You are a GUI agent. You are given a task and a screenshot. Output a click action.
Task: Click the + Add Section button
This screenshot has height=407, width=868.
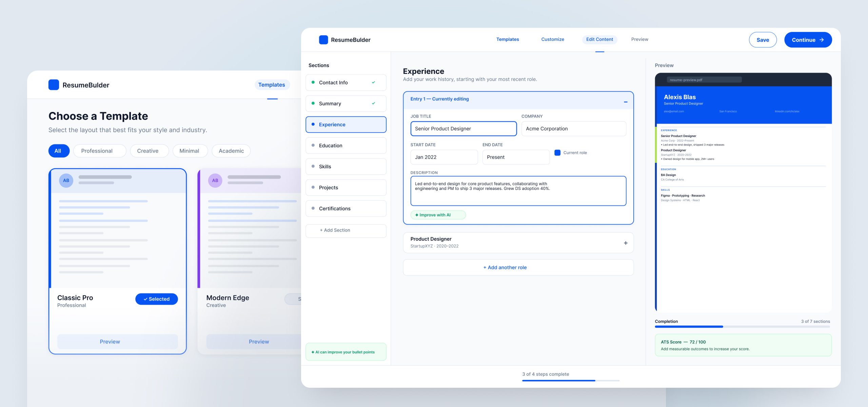[x=346, y=231]
